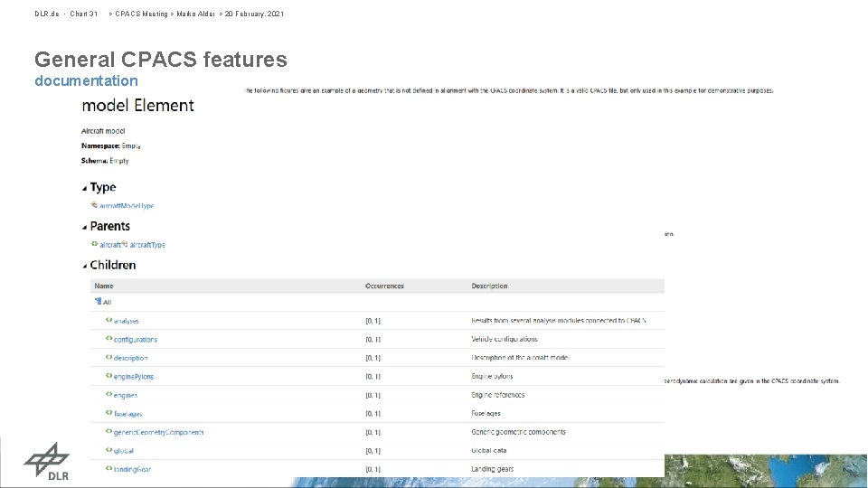Select the 'Global data' description text
The width and height of the screenshot is (868, 488).
[x=489, y=450]
